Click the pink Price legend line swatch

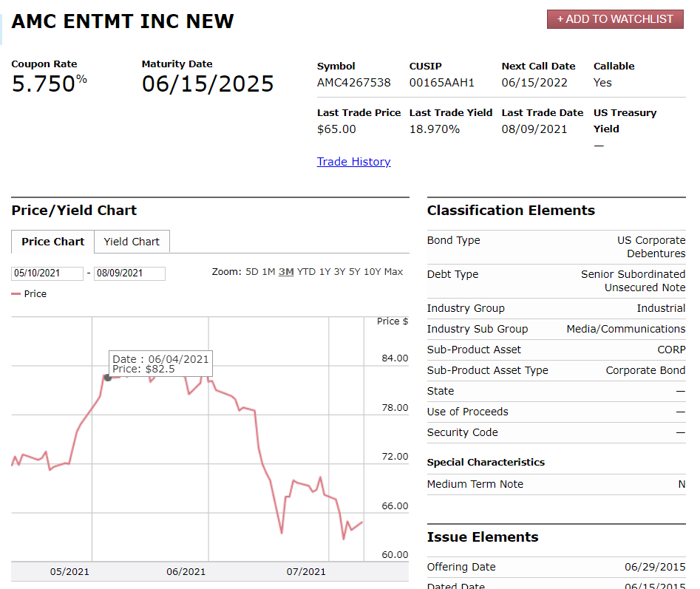[x=16, y=294]
